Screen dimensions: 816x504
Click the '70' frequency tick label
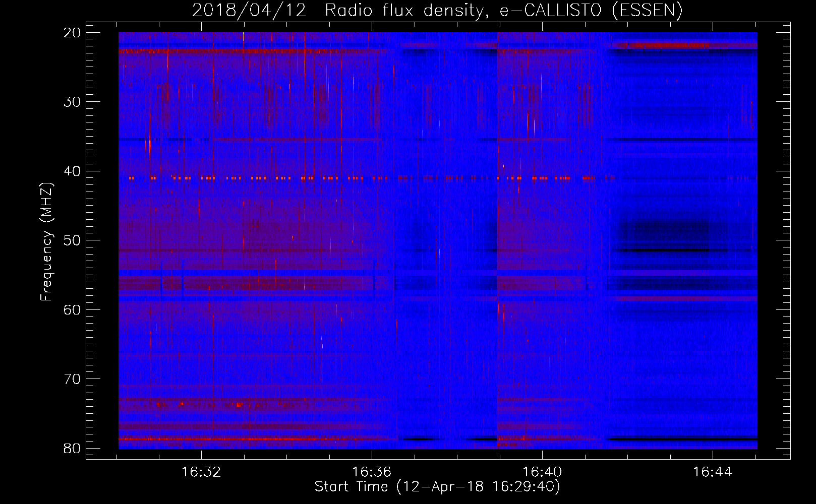72,379
